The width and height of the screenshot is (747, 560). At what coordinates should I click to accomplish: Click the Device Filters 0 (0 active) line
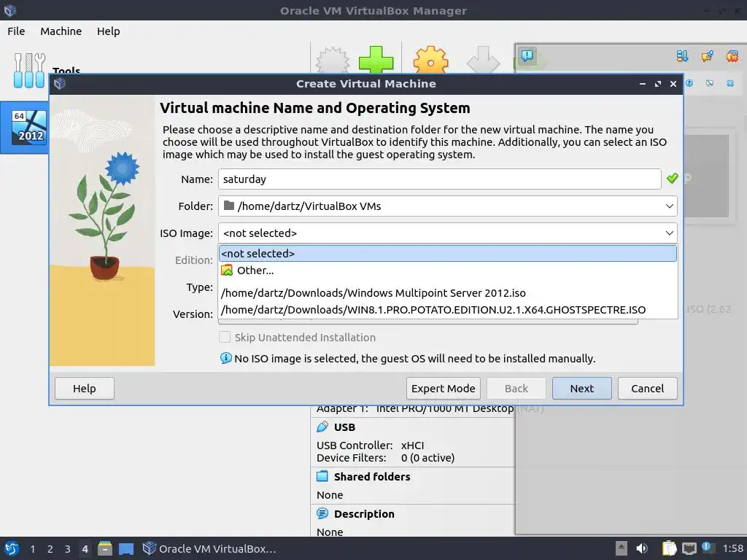tap(385, 458)
